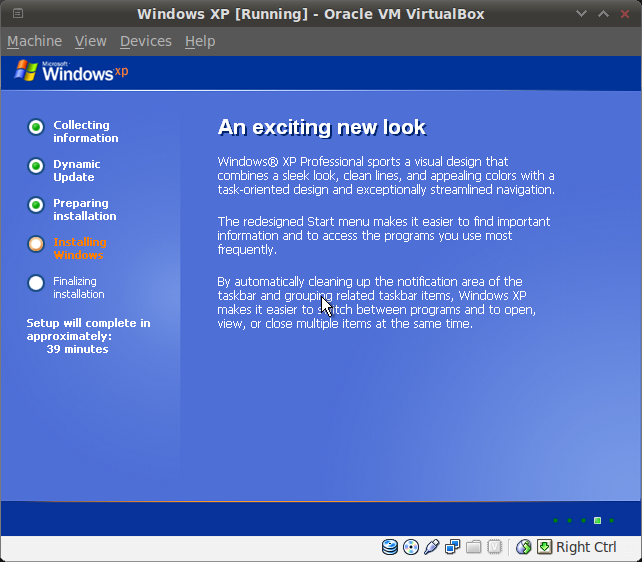Click the Right Ctrl host key label
642x562 pixels.
click(x=586, y=547)
